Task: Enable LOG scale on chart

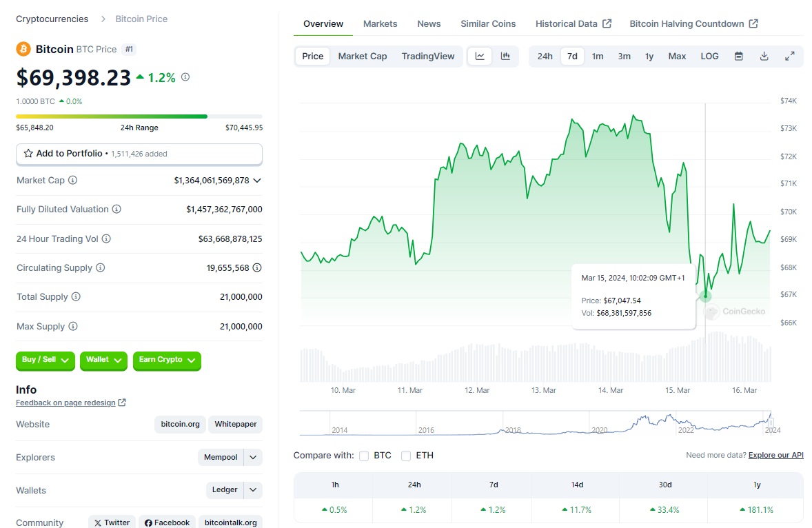Action: (709, 56)
